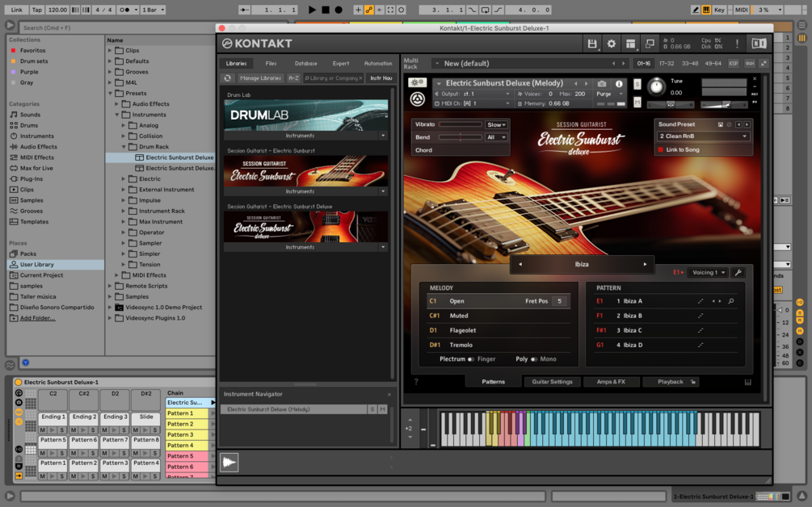Adjust the instrument volume slider

click(723, 105)
